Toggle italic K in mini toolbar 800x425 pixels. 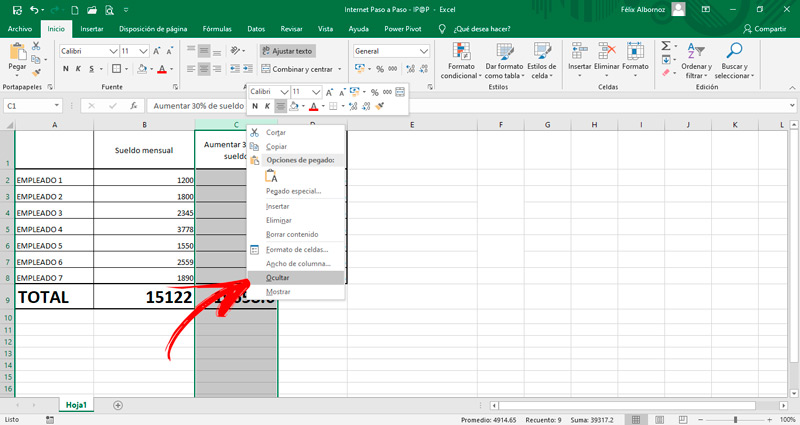click(x=267, y=106)
